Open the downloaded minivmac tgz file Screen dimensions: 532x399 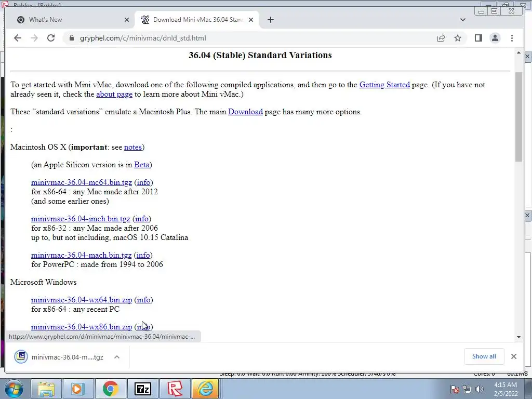[59, 357]
